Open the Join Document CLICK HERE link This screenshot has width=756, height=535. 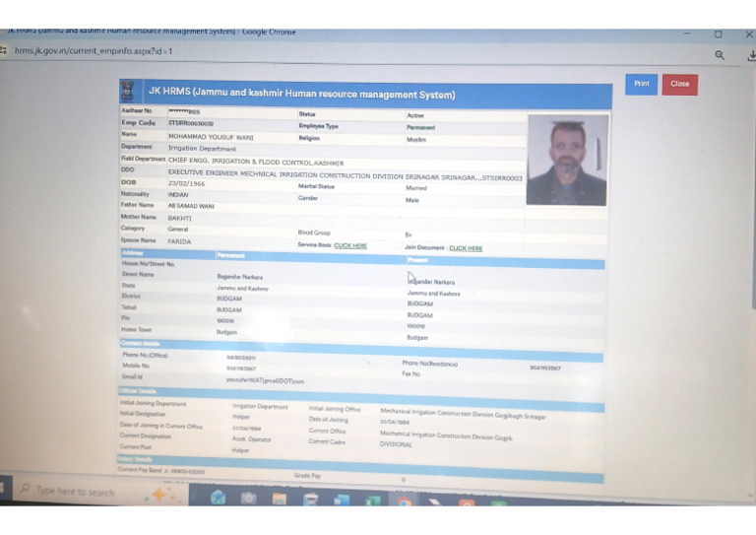click(466, 248)
